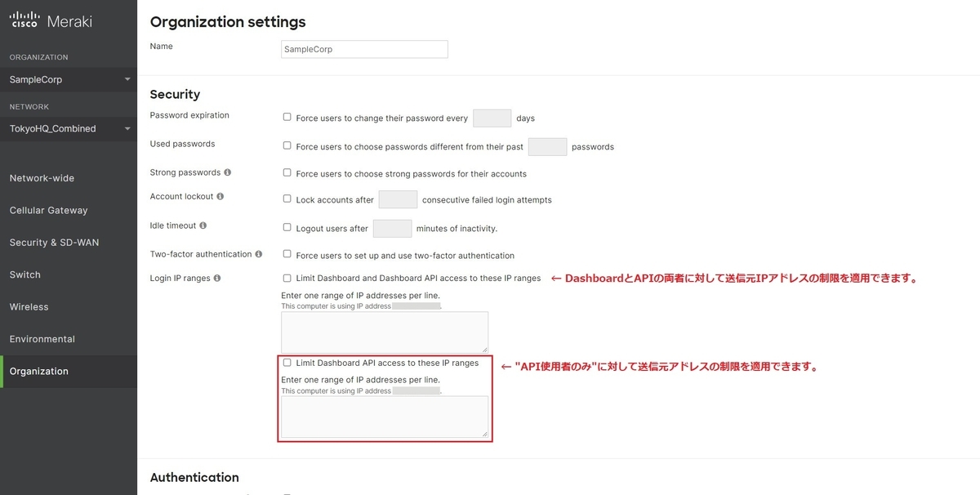Select Security & SD-WAN in sidebar
Viewport: 980px width, 495px height.
pos(69,243)
